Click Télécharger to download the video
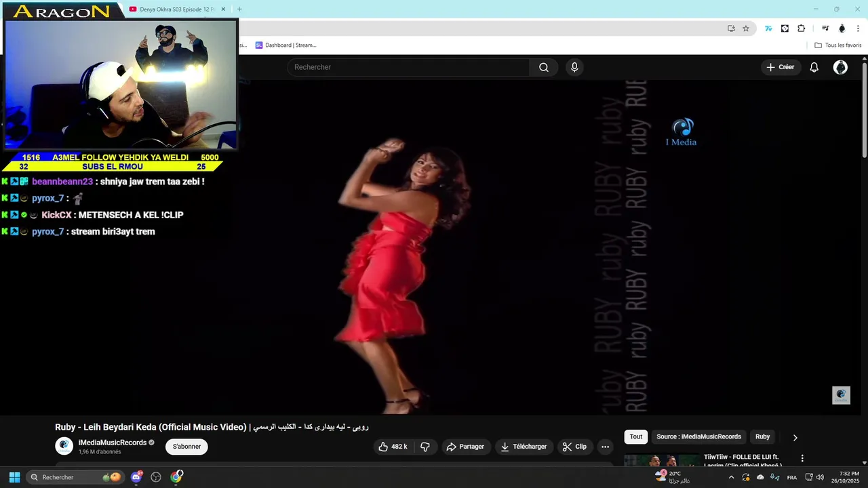This screenshot has height=488, width=868. pyautogui.click(x=524, y=447)
